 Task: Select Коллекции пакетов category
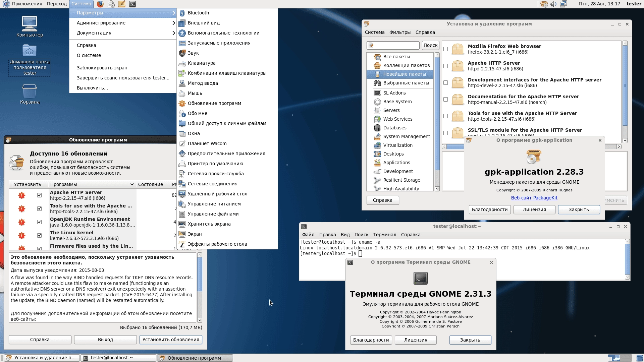(400, 65)
